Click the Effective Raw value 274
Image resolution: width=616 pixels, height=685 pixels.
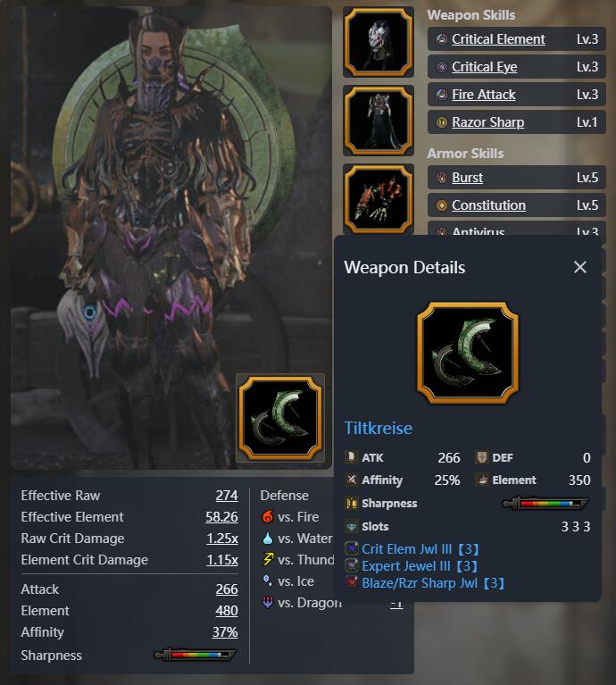pos(227,496)
